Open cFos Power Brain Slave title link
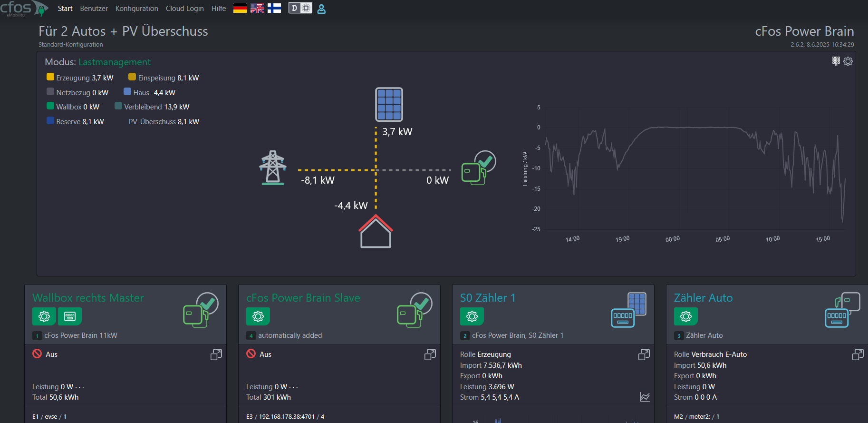Image resolution: width=868 pixels, height=423 pixels. [303, 298]
